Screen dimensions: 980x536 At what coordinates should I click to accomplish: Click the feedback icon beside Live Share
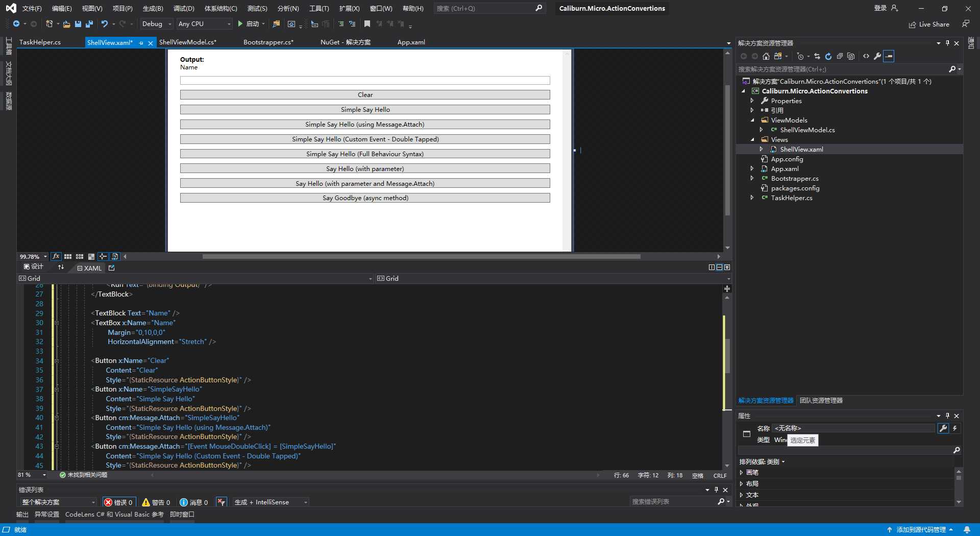(965, 24)
